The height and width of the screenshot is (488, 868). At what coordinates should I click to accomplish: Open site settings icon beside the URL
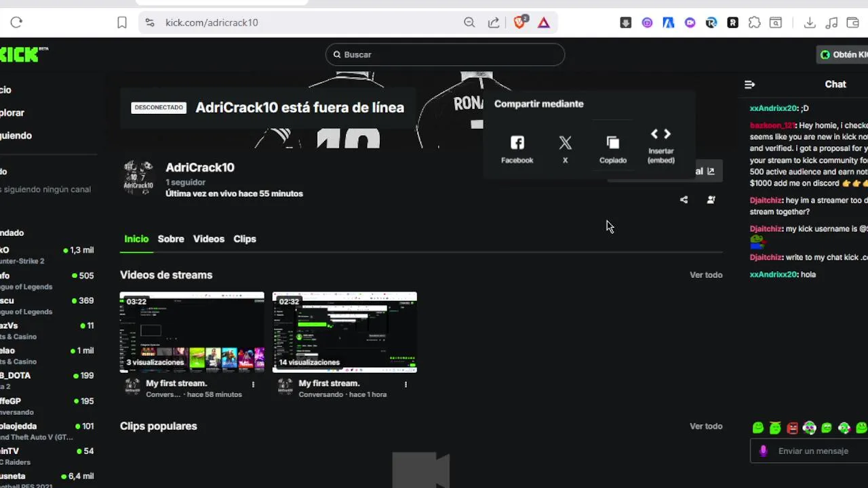150,22
